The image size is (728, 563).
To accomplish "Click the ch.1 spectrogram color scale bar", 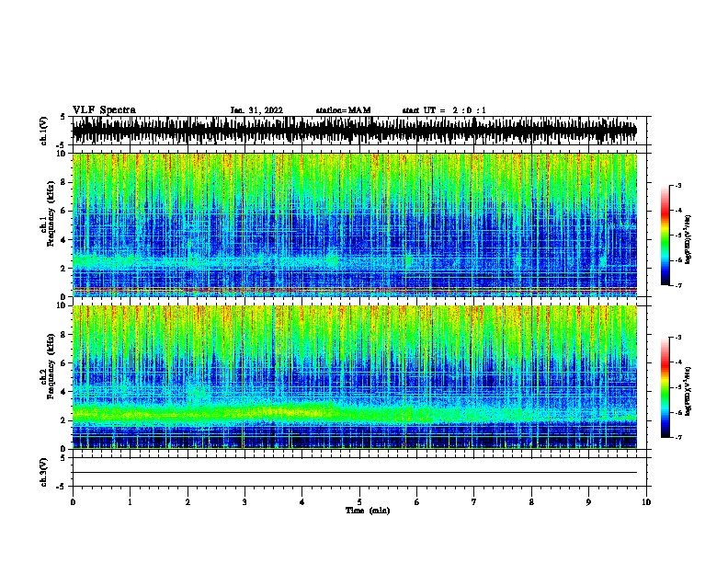I will click(665, 236).
